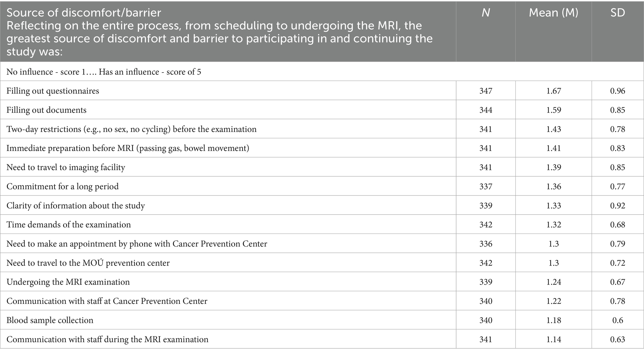Screen dimensions: 644x354
Task: Click the N value 347
Action: (x=486, y=91)
